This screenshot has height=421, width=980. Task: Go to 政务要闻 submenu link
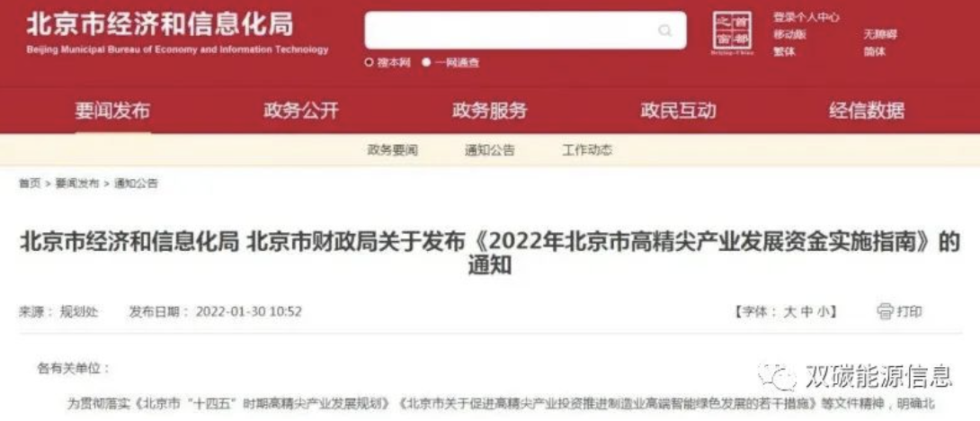tap(393, 150)
